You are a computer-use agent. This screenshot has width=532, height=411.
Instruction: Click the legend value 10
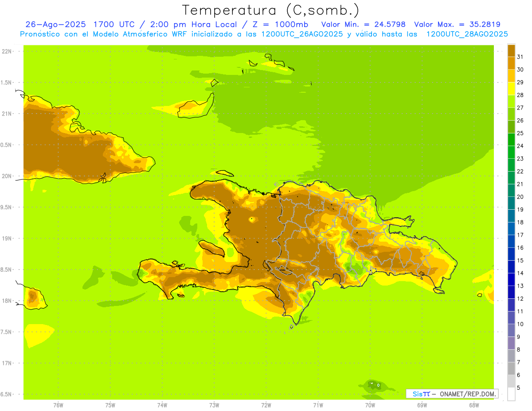pos(520,324)
